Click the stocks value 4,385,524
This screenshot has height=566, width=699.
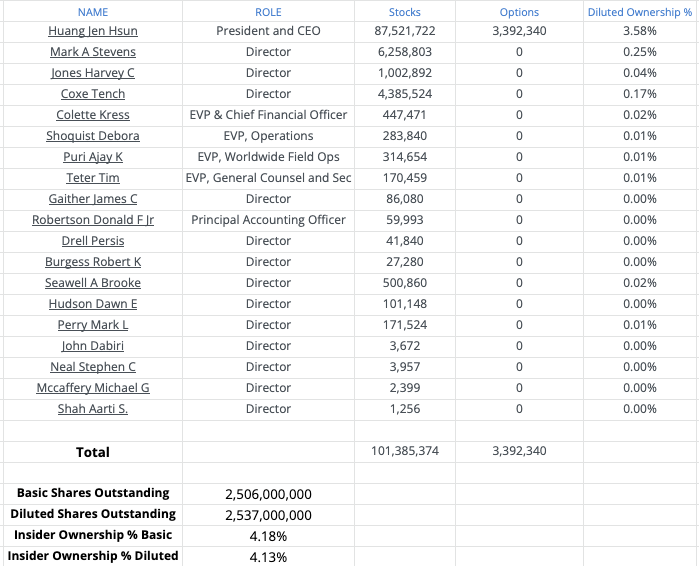[x=405, y=94]
